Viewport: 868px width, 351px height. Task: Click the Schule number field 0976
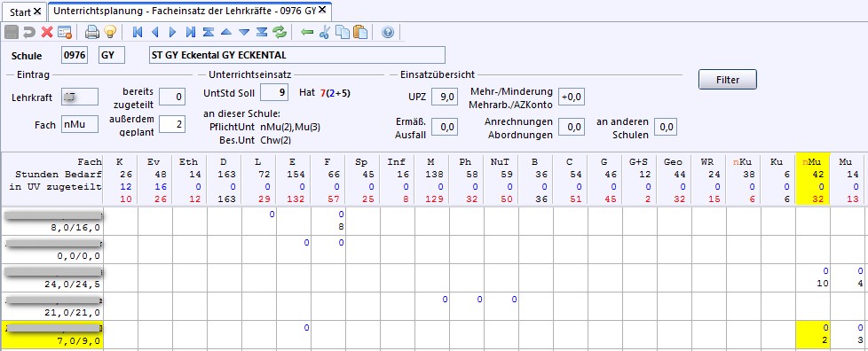tap(75, 55)
